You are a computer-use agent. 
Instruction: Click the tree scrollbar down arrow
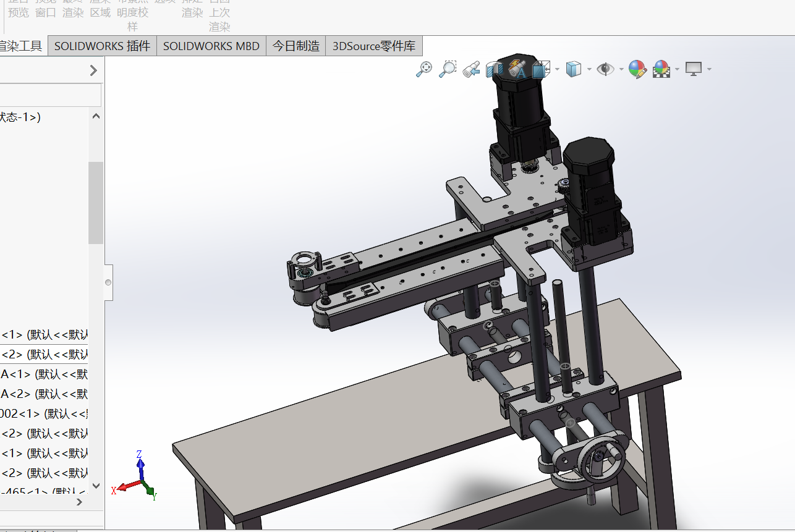(x=96, y=486)
